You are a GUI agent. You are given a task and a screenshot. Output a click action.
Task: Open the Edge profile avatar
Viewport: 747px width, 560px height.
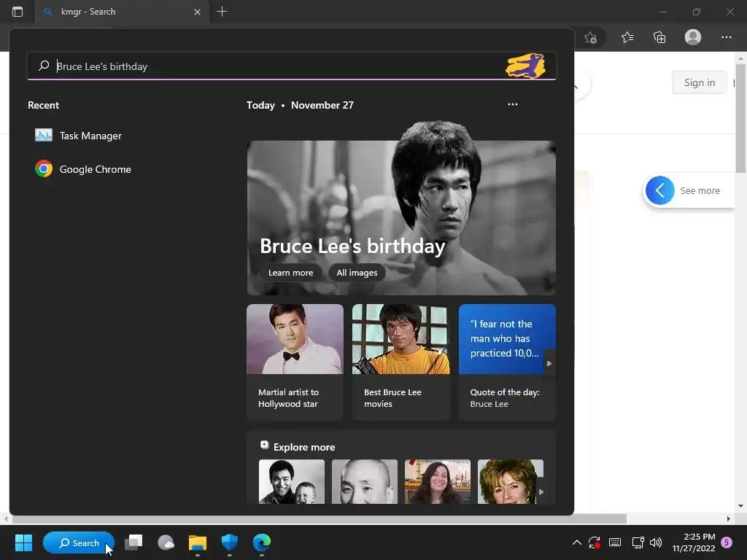pyautogui.click(x=693, y=37)
